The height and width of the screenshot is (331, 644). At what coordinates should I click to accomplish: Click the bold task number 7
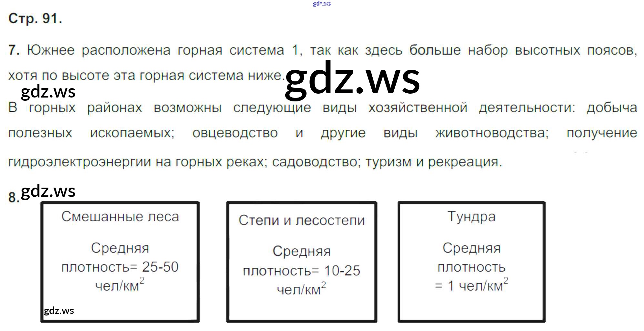point(14,50)
